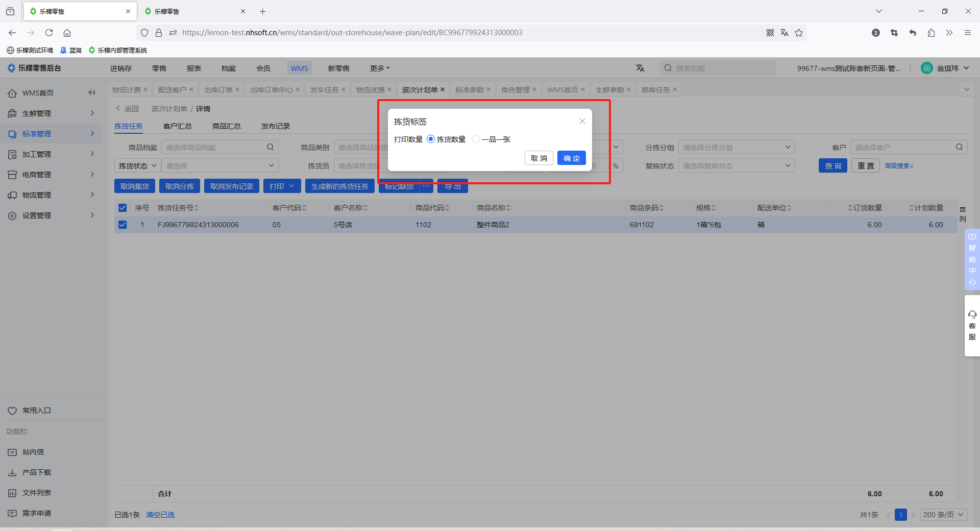The image size is (980, 531).
Task: Expand 生鲜管理 sidebar menu
Action: [x=51, y=113]
